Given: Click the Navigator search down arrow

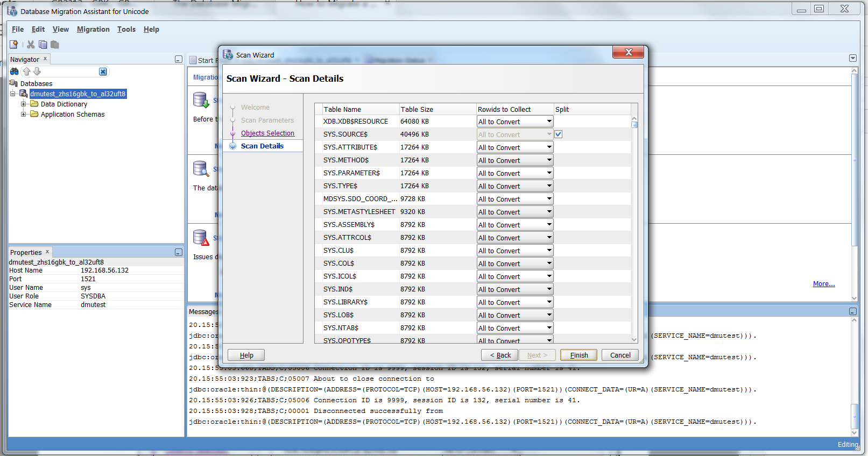Looking at the screenshot, I should click(x=37, y=72).
